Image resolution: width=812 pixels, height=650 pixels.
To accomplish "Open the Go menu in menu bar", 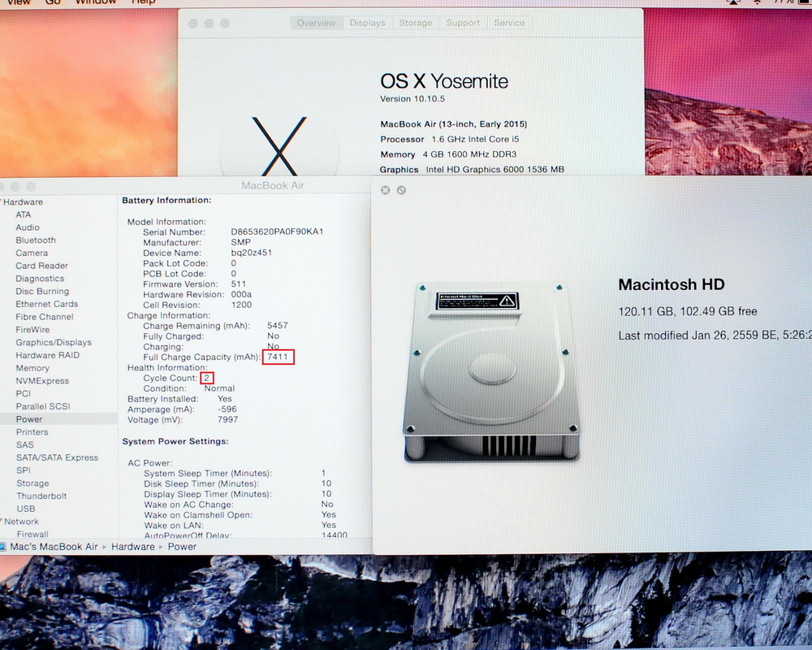I will [x=53, y=2].
